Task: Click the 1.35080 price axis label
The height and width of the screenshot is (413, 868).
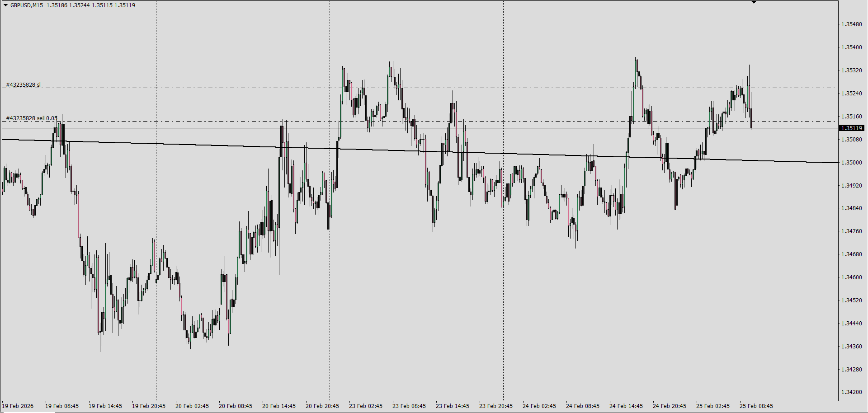Action: pos(851,140)
